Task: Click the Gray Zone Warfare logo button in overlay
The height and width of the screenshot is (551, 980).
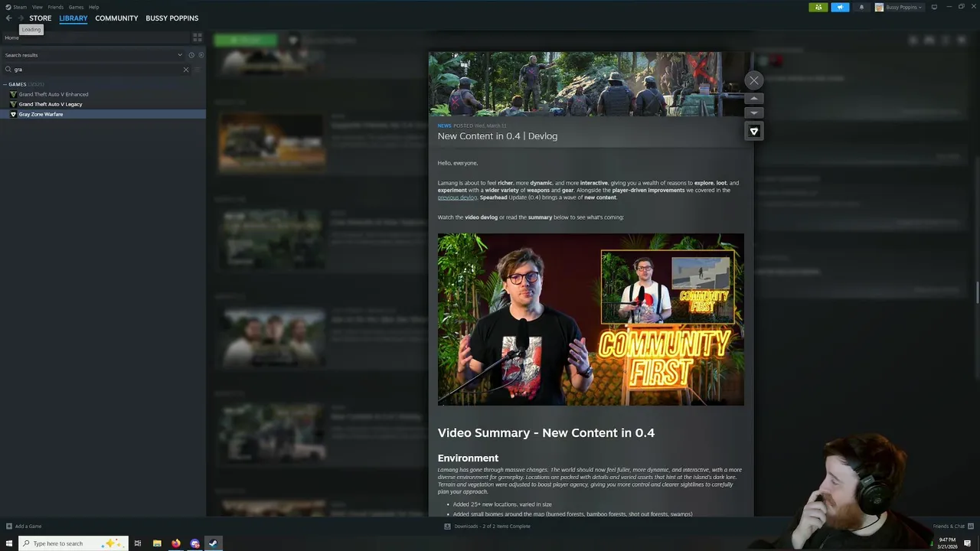Action: pyautogui.click(x=753, y=132)
